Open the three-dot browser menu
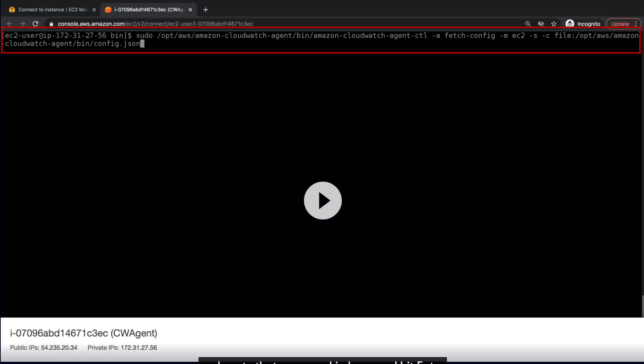The image size is (644, 364). (x=636, y=24)
